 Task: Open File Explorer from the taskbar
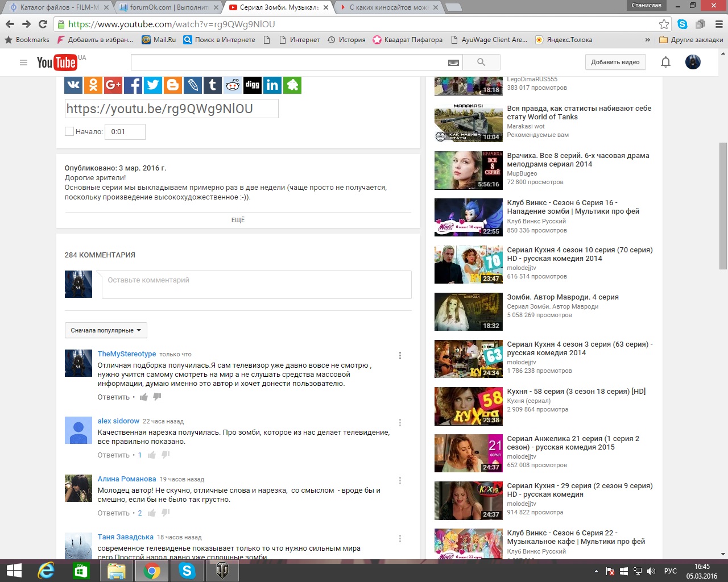tap(117, 571)
